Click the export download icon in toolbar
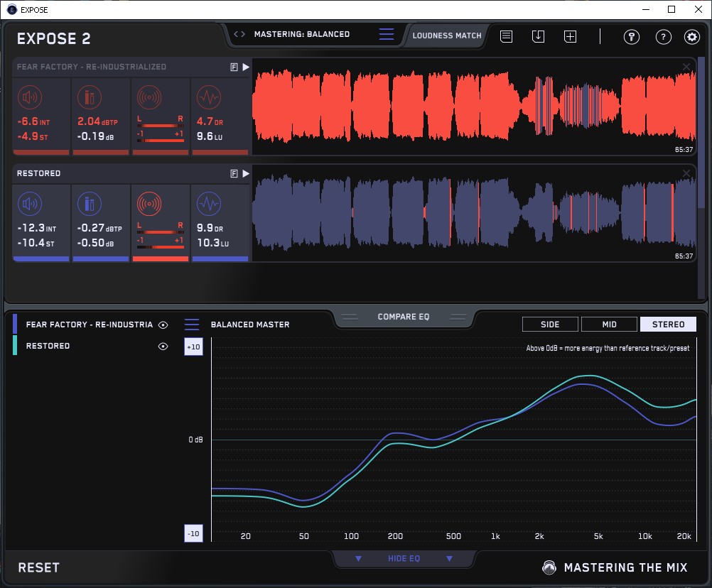 pyautogui.click(x=538, y=36)
